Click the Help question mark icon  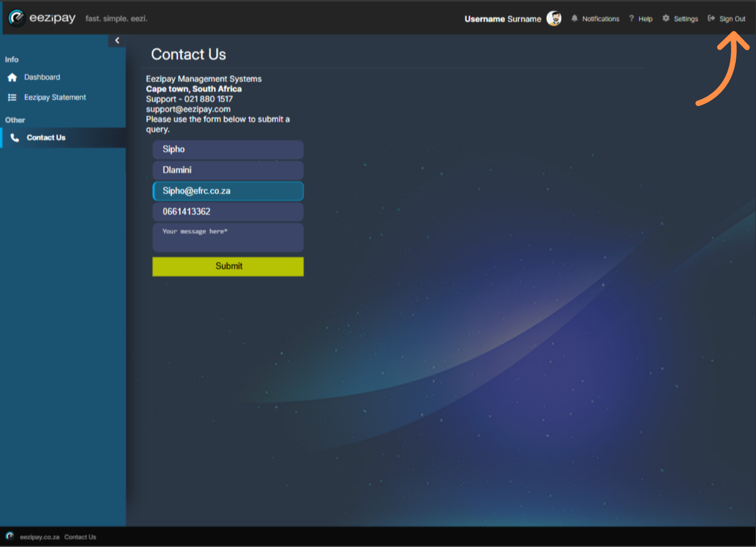tap(631, 18)
